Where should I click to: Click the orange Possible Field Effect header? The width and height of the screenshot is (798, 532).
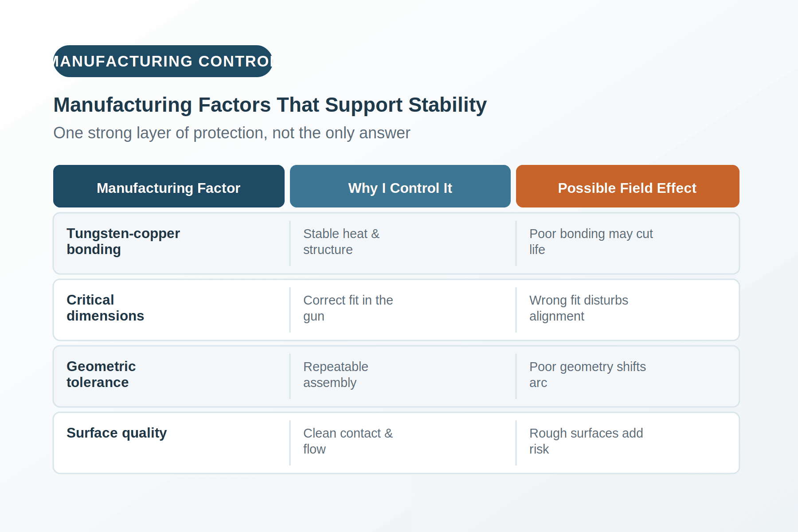(x=628, y=186)
